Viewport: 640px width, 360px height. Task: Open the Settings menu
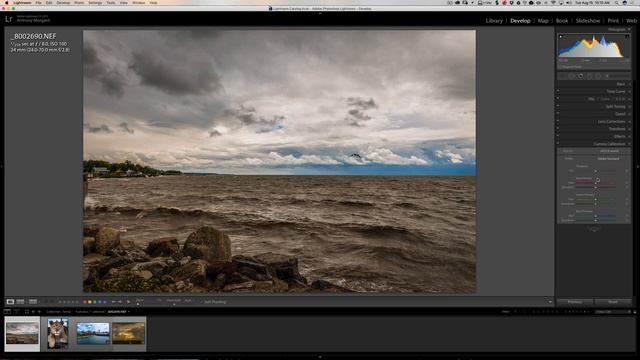click(95, 2)
